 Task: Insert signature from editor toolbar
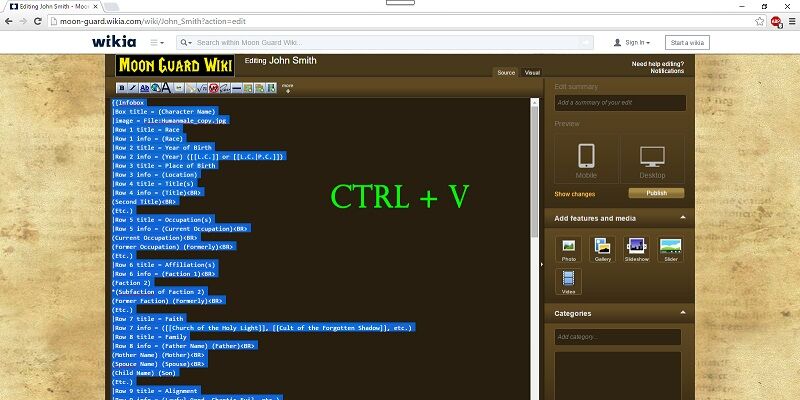pyautogui.click(x=225, y=88)
